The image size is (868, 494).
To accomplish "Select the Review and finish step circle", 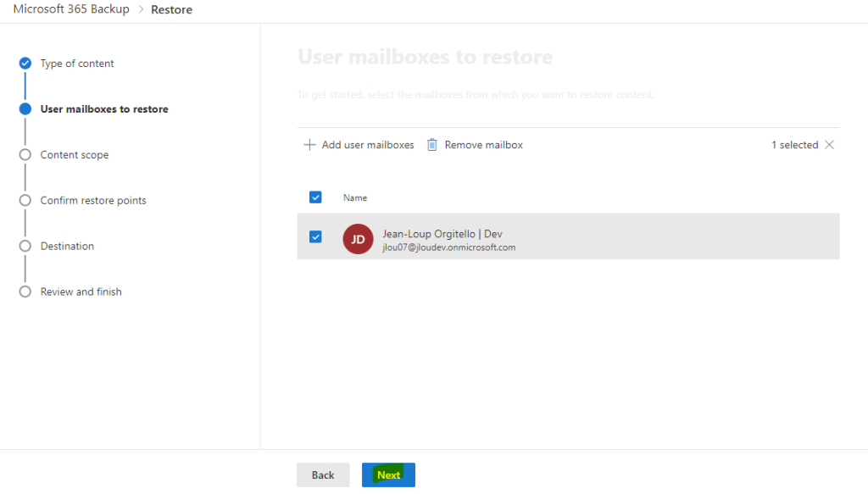I will (x=25, y=291).
